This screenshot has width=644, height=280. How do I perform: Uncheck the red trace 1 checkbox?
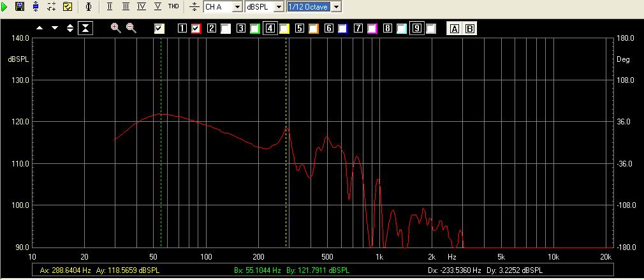click(x=196, y=29)
